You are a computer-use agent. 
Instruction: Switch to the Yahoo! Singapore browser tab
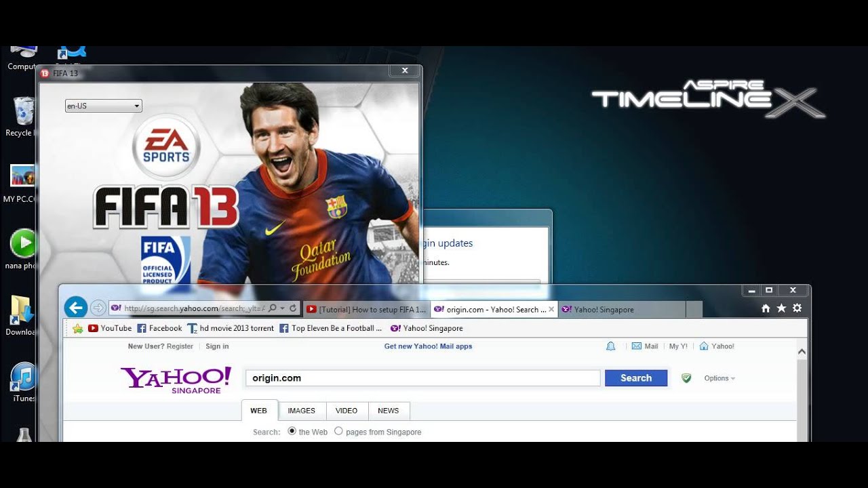point(621,309)
